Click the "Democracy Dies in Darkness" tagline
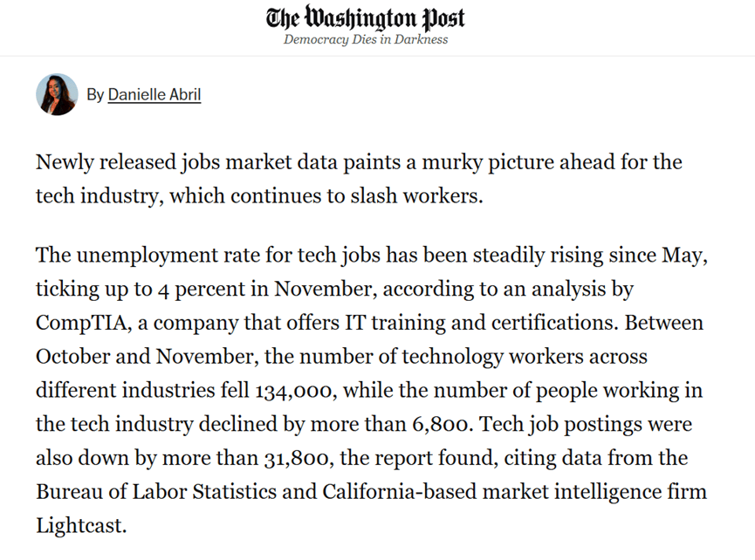 coord(366,40)
